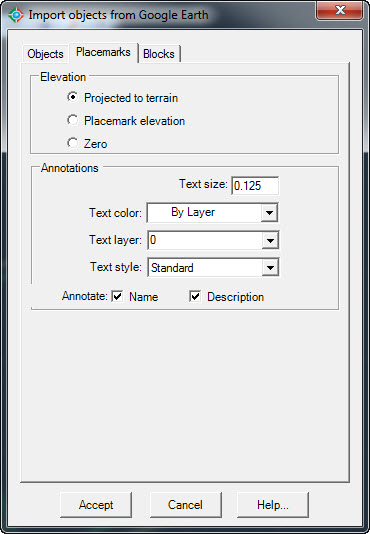Click the By Layer color swatch field

(x=204, y=213)
